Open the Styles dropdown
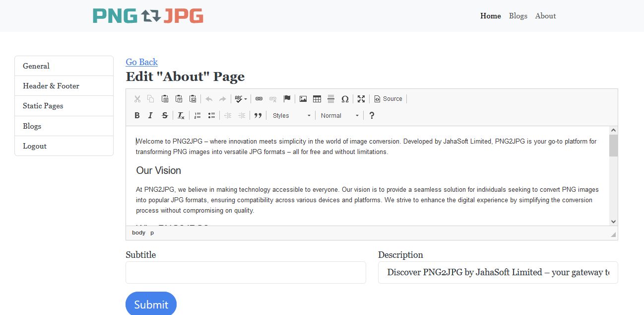644x315 pixels. (x=291, y=116)
